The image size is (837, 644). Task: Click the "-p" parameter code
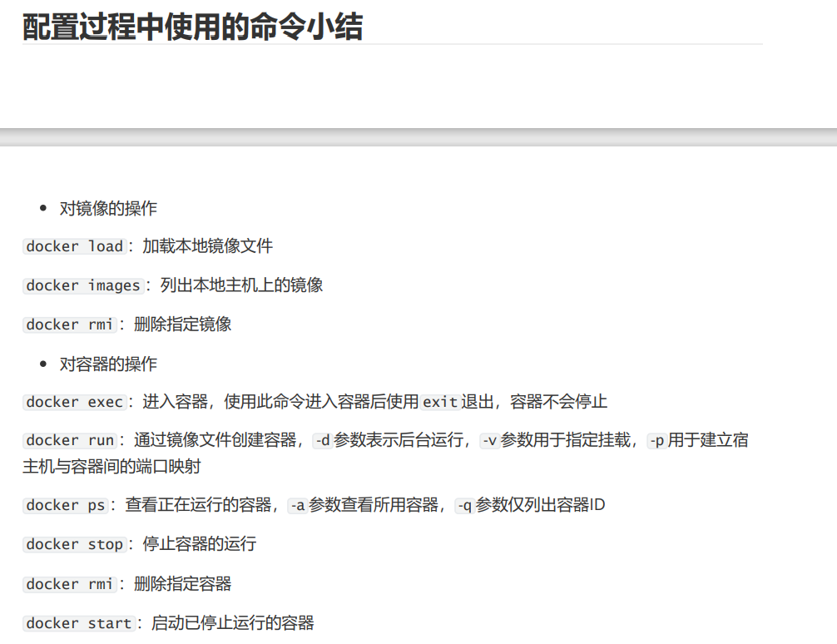pos(656,440)
